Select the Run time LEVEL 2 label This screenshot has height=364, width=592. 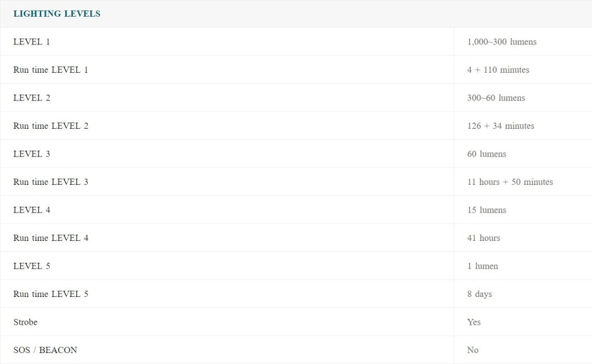pos(51,126)
